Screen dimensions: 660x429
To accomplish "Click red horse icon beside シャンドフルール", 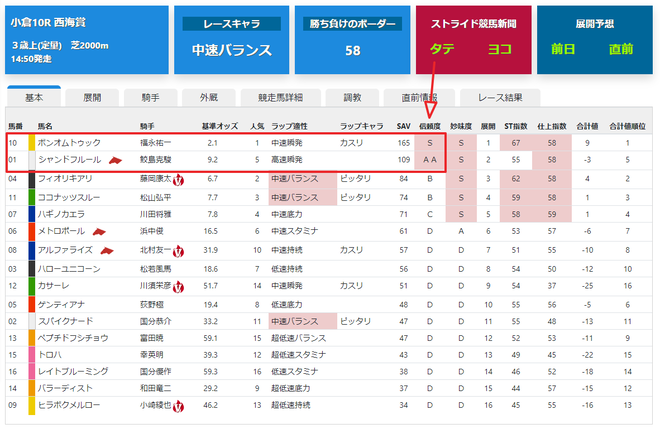I will tap(115, 160).
